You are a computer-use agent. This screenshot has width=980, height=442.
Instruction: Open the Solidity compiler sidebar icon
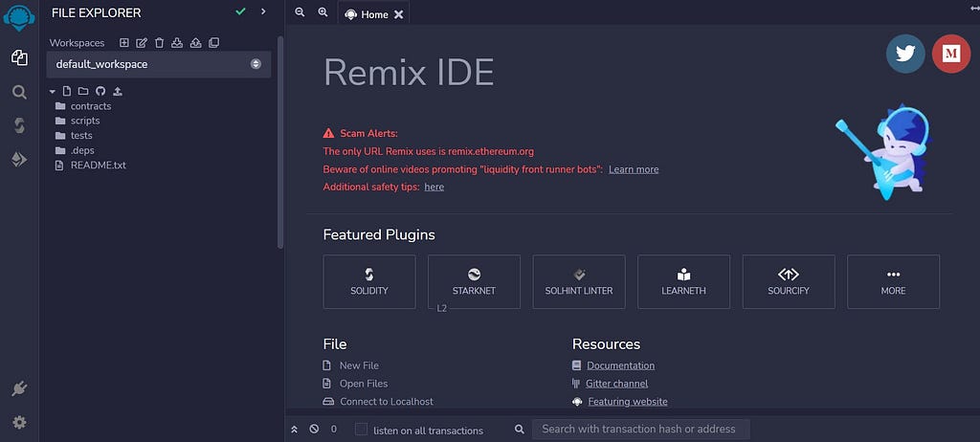pos(19,125)
